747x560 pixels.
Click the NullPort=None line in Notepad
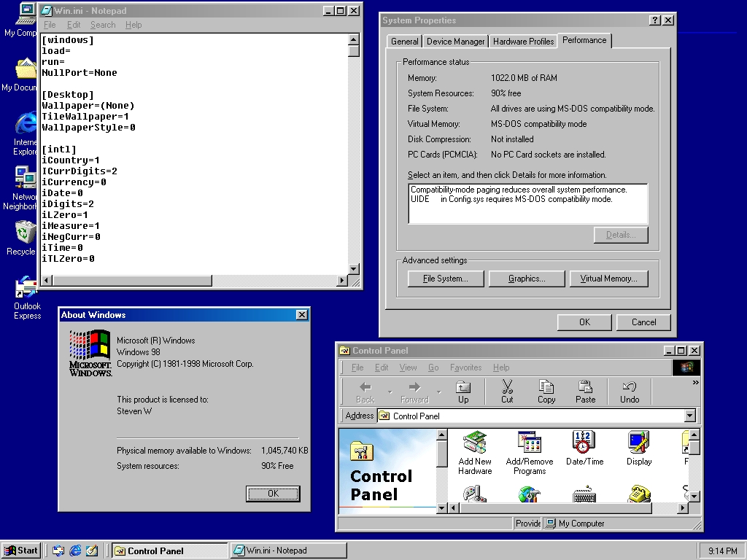point(79,73)
